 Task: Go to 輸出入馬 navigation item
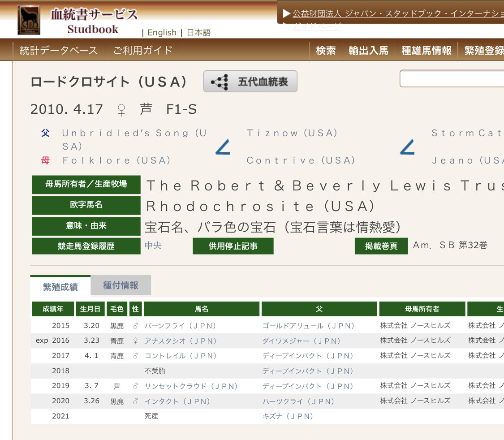tap(368, 51)
